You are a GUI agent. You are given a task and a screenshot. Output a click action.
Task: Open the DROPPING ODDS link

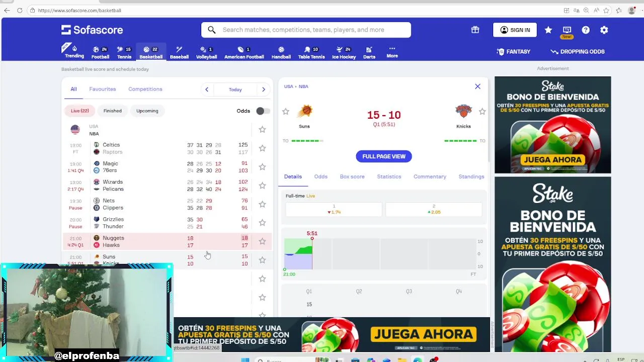tap(578, 51)
